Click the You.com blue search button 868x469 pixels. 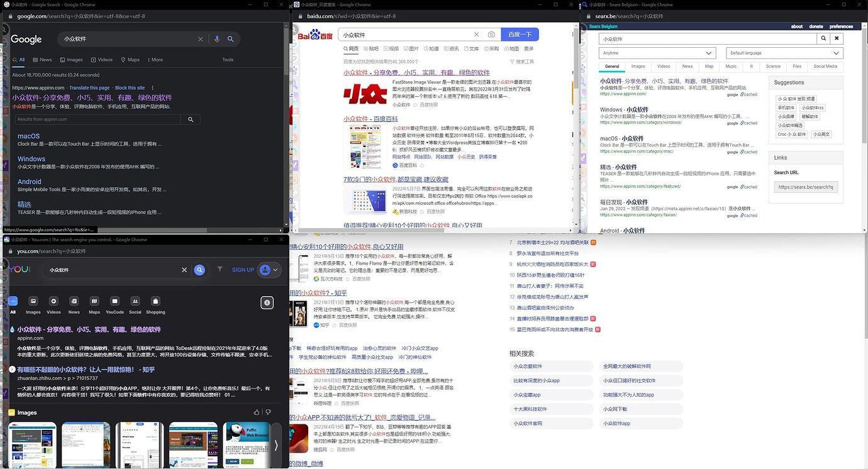(x=199, y=270)
